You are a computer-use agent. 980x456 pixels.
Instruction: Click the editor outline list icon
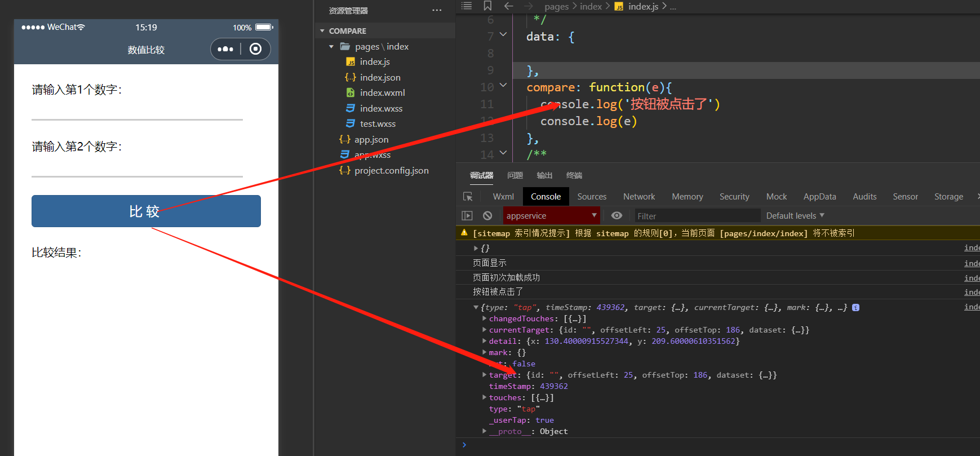[x=467, y=6]
